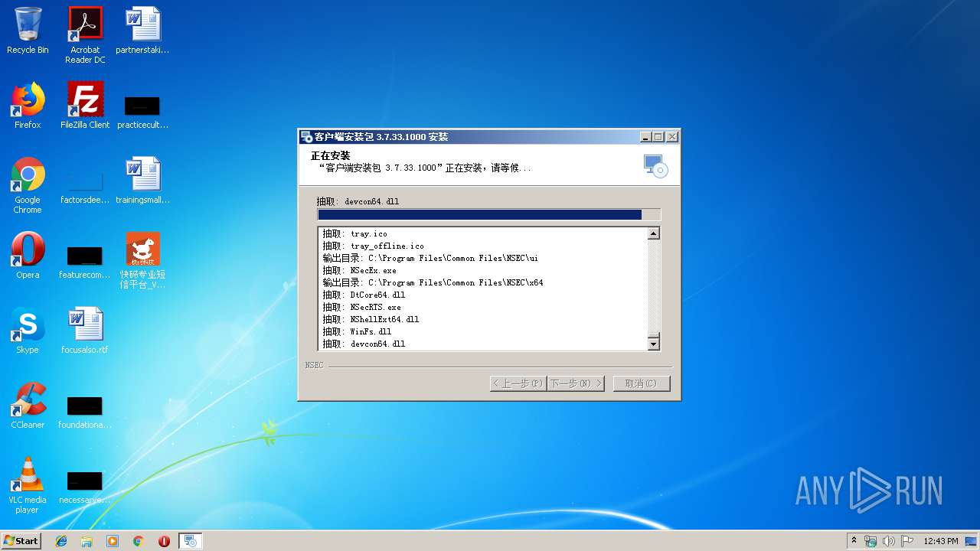Select log line "抽取: NShellExt64.dll"

(371, 319)
